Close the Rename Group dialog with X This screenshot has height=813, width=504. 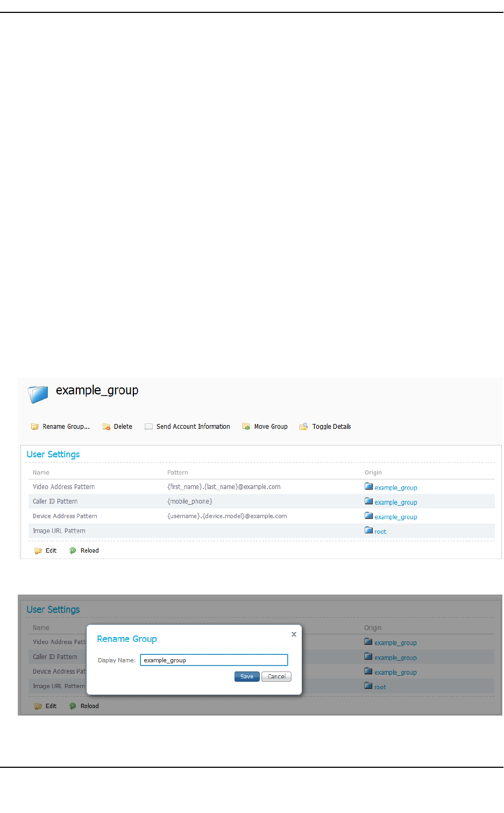294,634
